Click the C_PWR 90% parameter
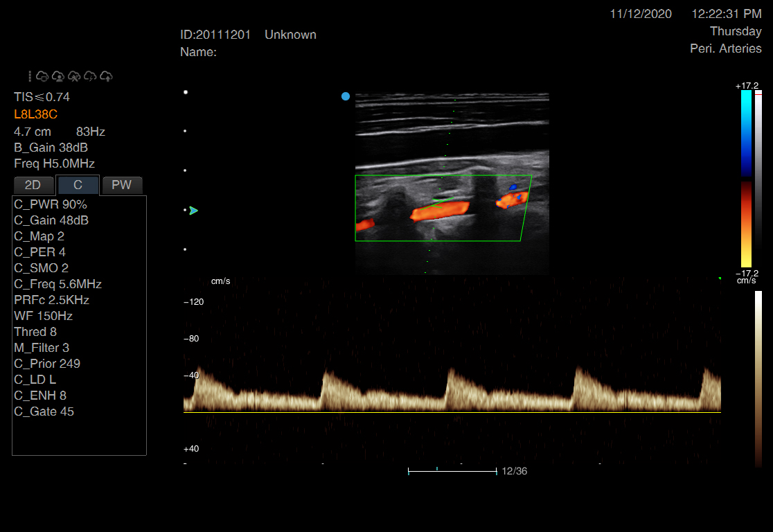Screen dimensions: 773x532 pos(51,204)
